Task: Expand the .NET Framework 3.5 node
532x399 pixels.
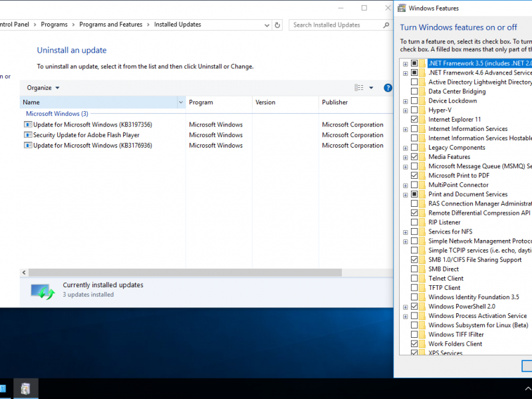Action: coord(406,64)
